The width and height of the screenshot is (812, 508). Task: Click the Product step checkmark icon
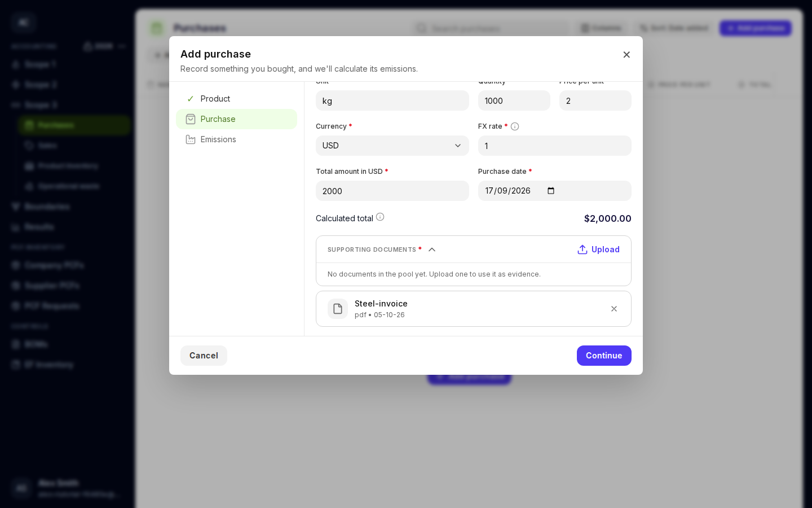click(191, 99)
